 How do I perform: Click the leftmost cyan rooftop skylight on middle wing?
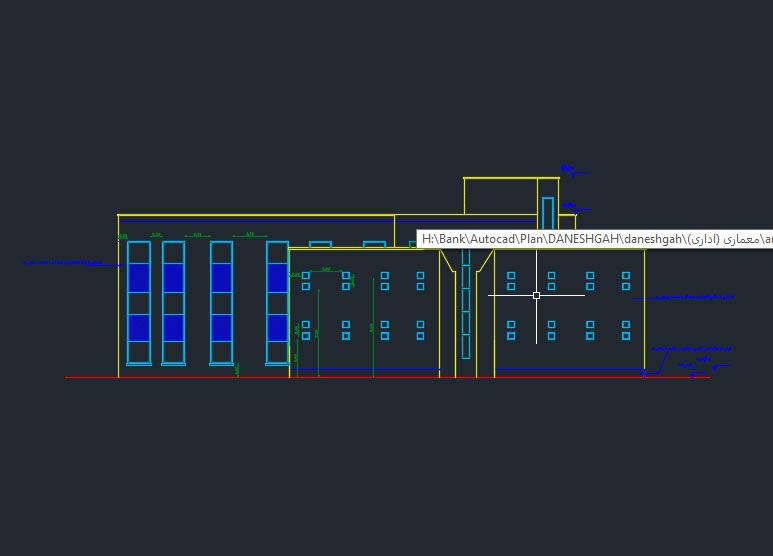320,243
